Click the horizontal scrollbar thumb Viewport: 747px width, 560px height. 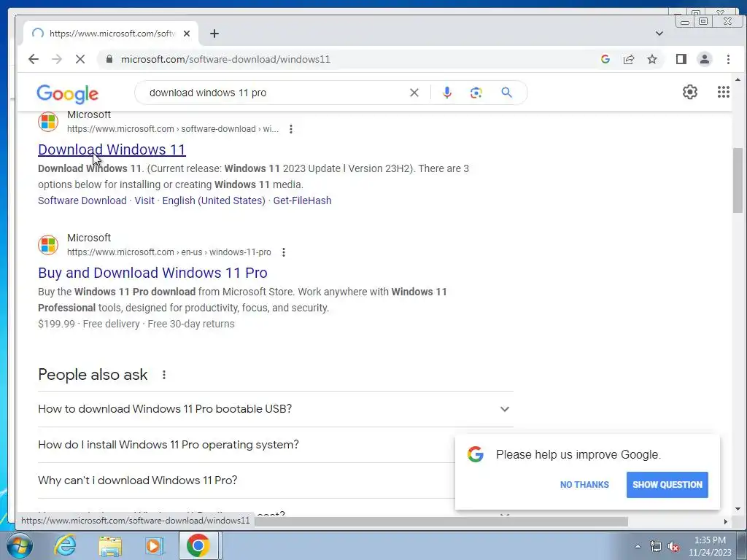point(441,521)
